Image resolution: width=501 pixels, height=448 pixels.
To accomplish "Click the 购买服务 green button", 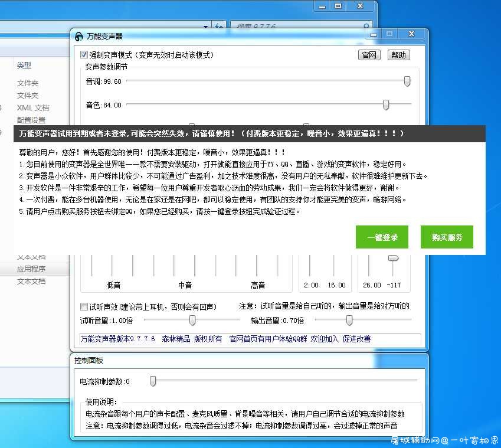I will pos(447,237).
